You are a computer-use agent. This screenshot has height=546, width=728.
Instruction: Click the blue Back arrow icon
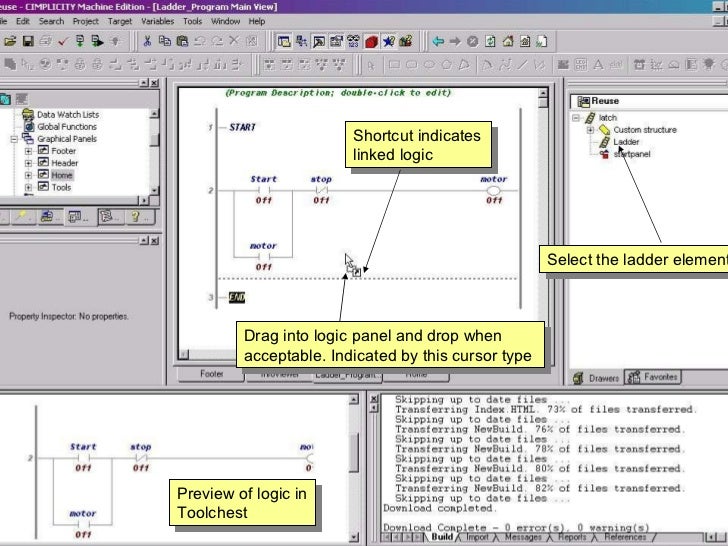click(438, 41)
